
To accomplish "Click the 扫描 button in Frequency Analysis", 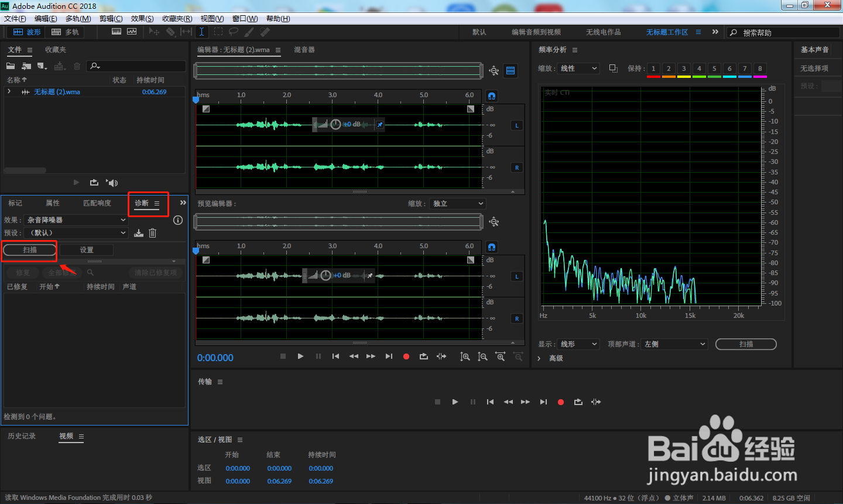I will 746,344.
